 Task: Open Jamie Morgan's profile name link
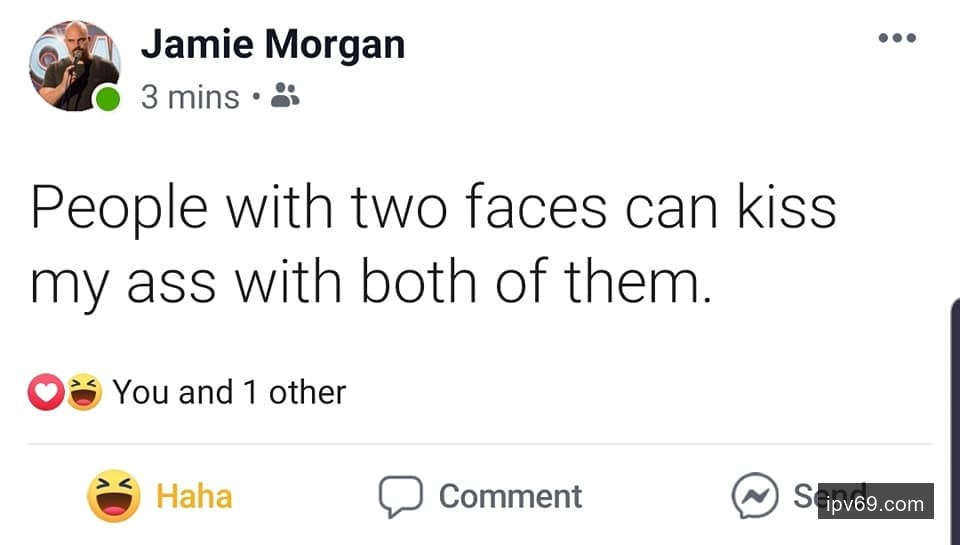272,44
